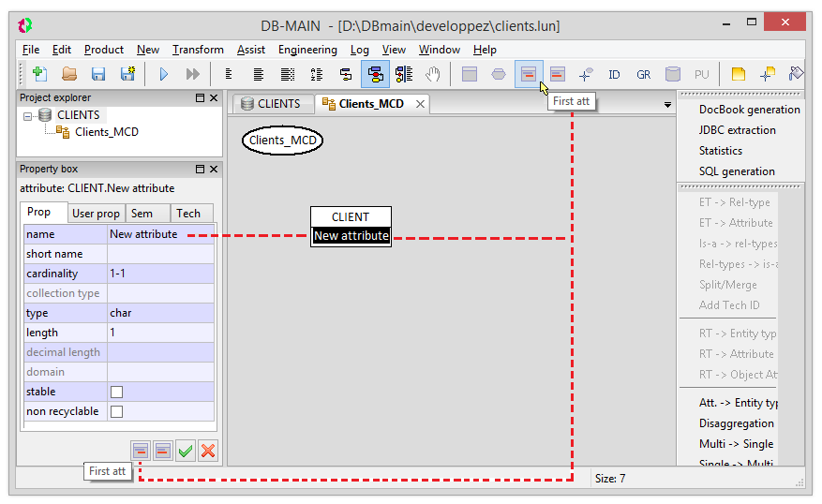Maximize the Project explorer panel
Viewport: 822px width, 504px height.
[x=200, y=98]
